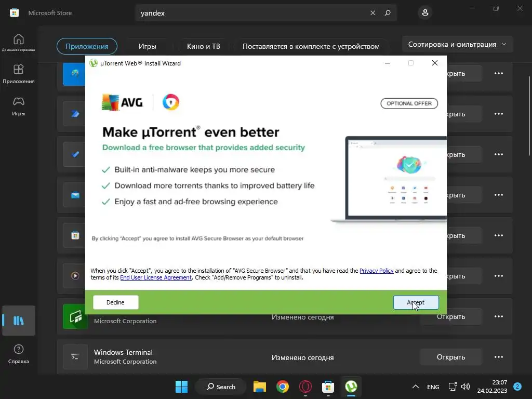The width and height of the screenshot is (532, 399).
Task: Open more options for Windows Terminal row
Action: tap(498, 357)
